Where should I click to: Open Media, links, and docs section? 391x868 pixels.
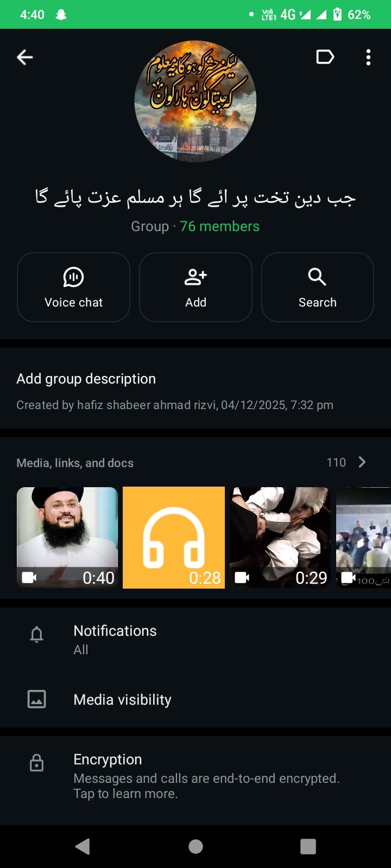(75, 463)
